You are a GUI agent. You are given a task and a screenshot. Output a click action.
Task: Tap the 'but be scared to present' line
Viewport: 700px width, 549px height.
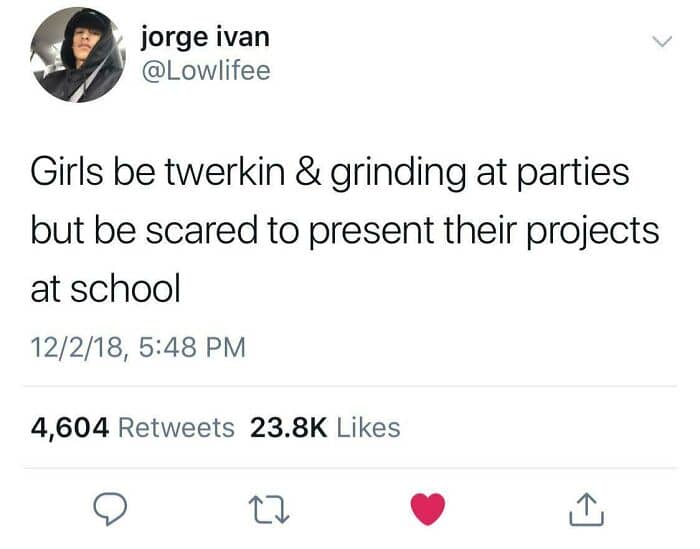pyautogui.click(x=345, y=231)
